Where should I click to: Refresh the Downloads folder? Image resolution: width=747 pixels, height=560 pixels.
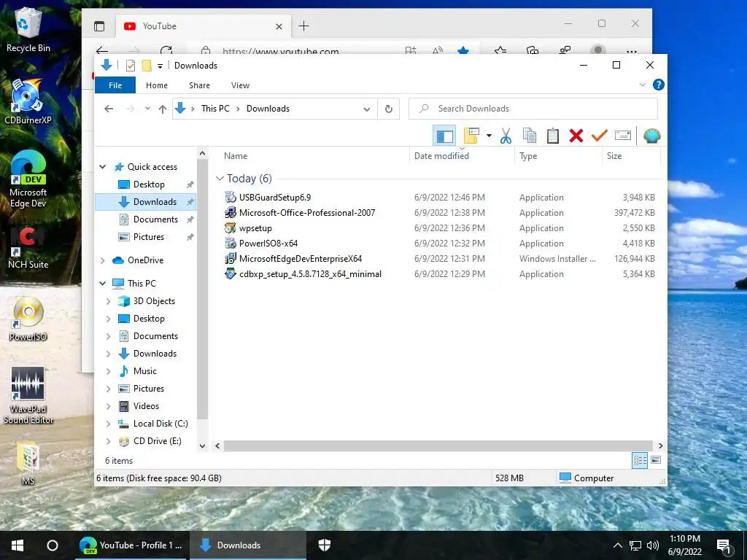pyautogui.click(x=389, y=109)
